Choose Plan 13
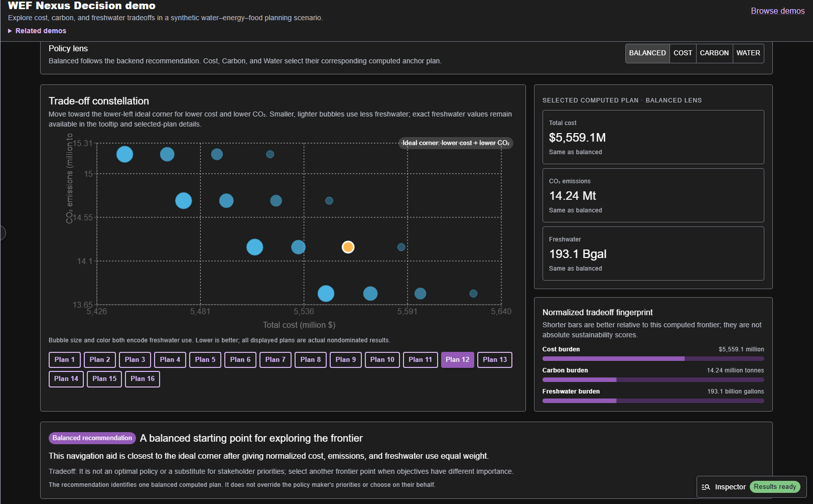 pos(494,360)
